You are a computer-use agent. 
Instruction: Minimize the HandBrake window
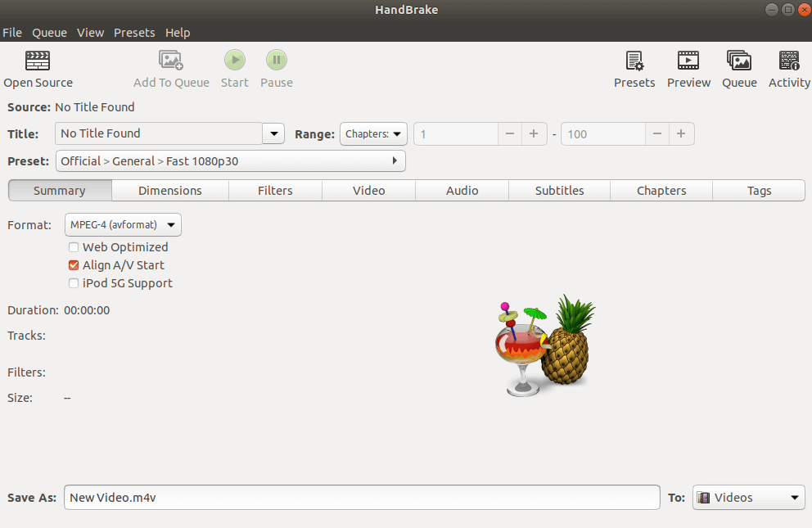click(x=772, y=10)
